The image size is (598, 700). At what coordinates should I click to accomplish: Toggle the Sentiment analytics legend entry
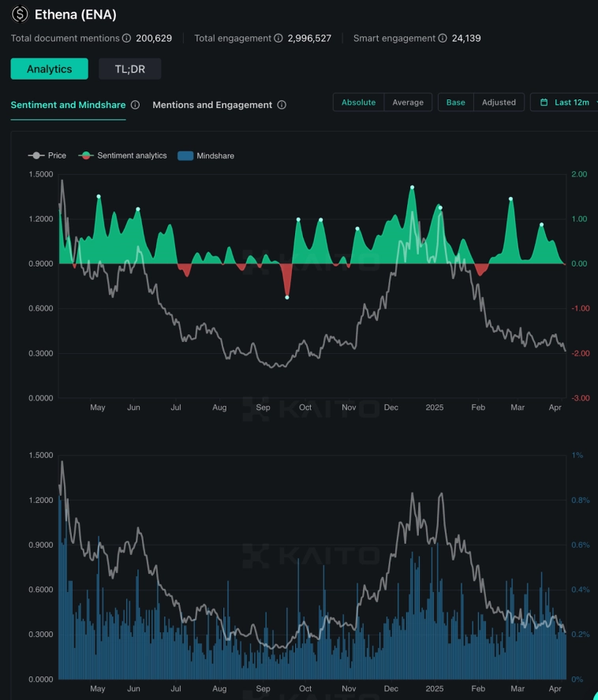122,155
